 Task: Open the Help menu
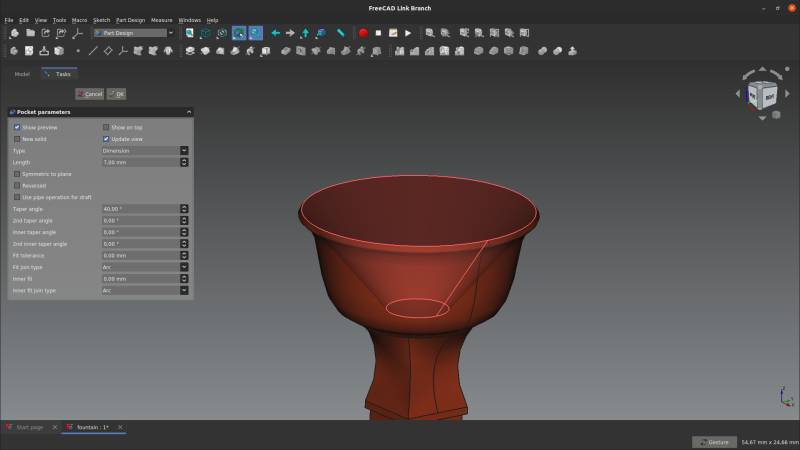(212, 20)
